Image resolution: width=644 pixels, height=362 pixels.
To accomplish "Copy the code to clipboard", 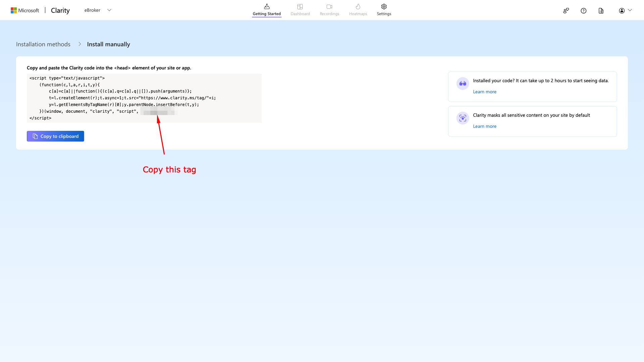I will tap(55, 136).
